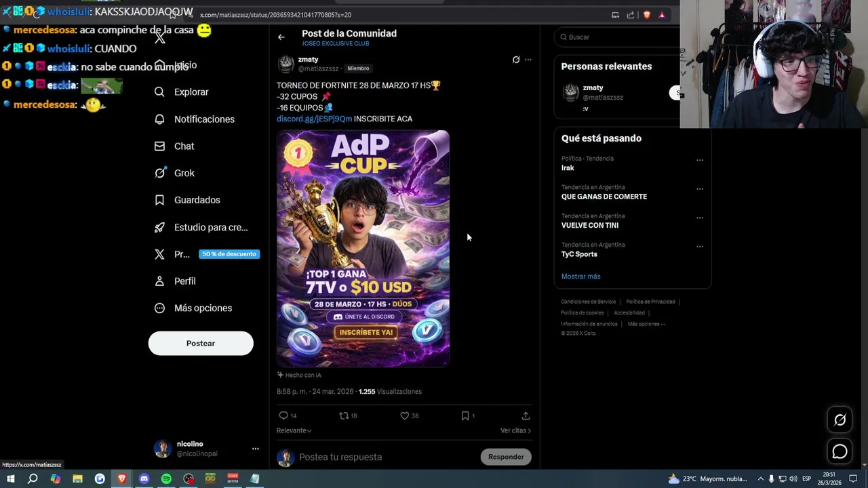Open Spotify from the Windows taskbar
The image size is (868, 488).
[166, 479]
